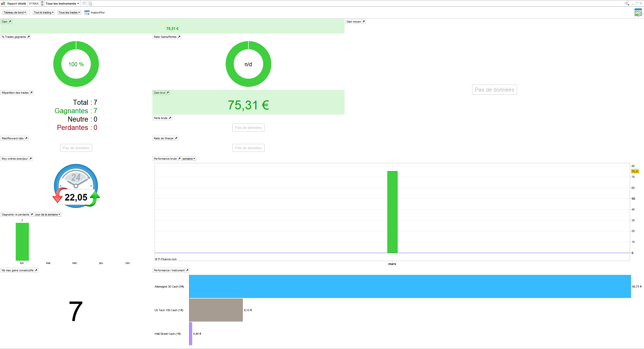Click the copy document icon in title bar

(90, 4)
